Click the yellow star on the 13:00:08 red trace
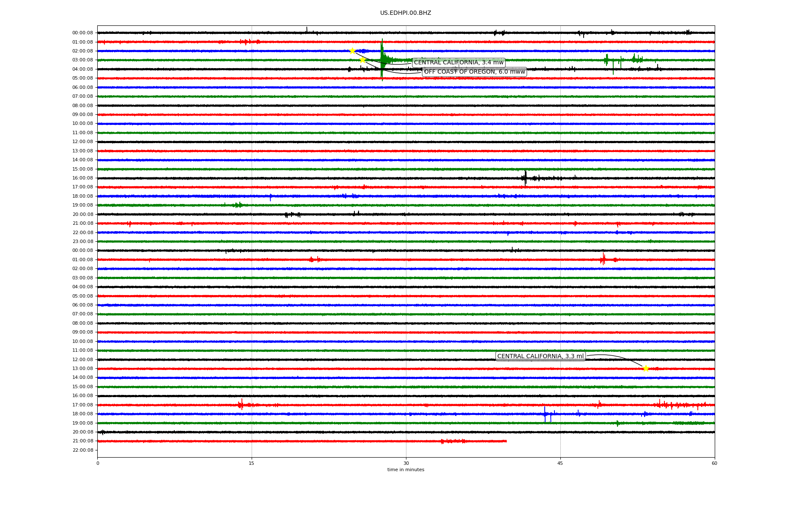Image resolution: width=812 pixels, height=508 pixels. coord(645,369)
